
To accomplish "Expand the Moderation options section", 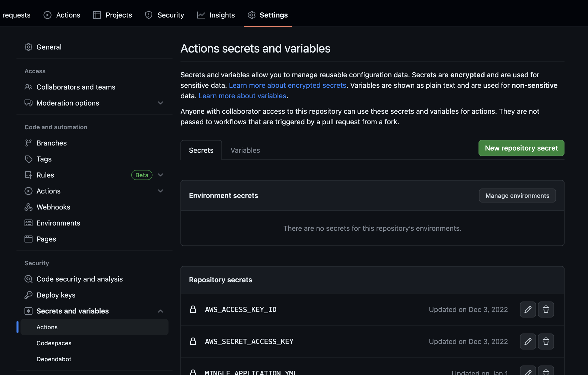I will 160,103.
